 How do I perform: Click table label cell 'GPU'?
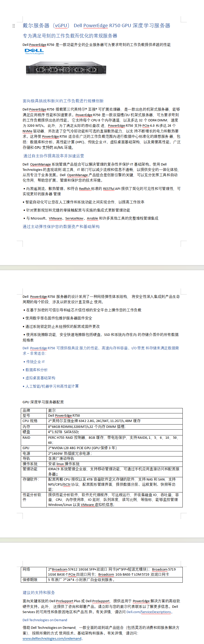[34, 448]
